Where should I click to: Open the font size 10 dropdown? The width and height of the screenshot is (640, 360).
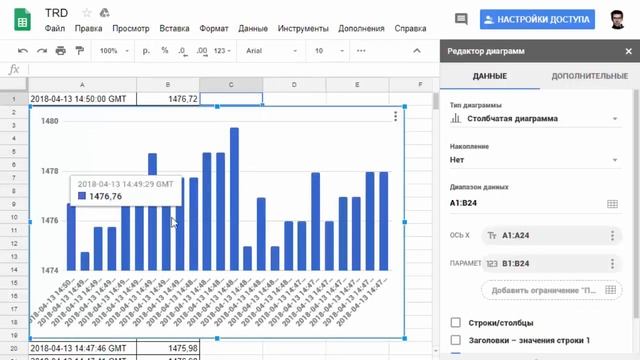click(329, 51)
